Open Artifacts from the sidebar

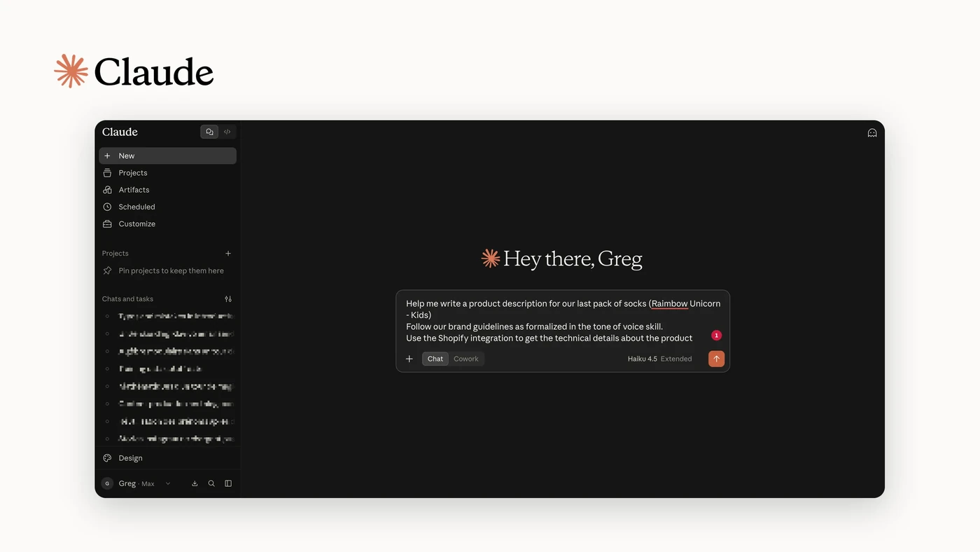pos(167,190)
